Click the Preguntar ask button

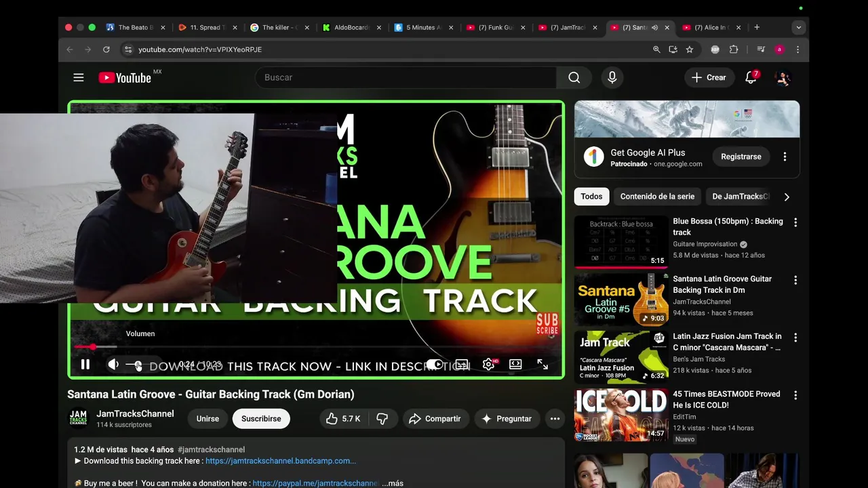pyautogui.click(x=507, y=419)
